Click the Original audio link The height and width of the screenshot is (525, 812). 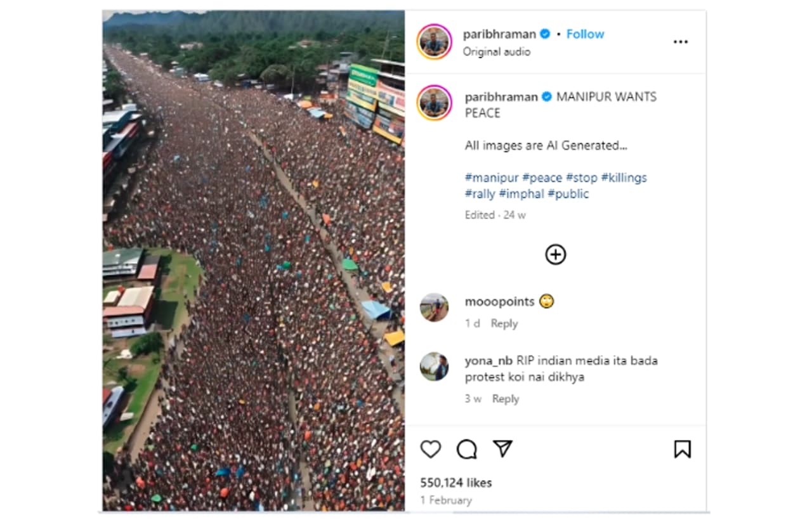click(497, 52)
